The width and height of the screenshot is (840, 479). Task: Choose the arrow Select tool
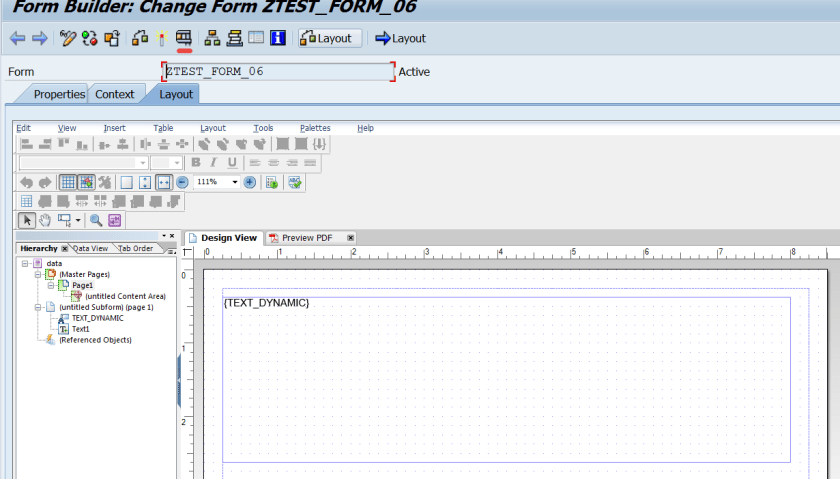pyautogui.click(x=27, y=220)
